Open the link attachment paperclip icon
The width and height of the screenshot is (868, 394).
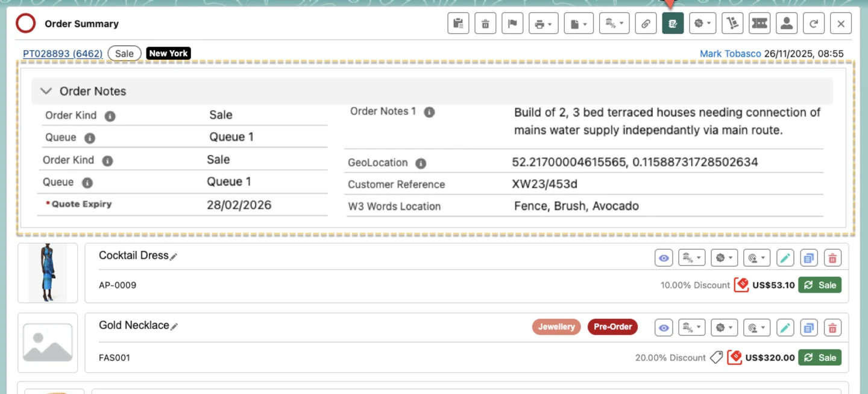click(646, 24)
